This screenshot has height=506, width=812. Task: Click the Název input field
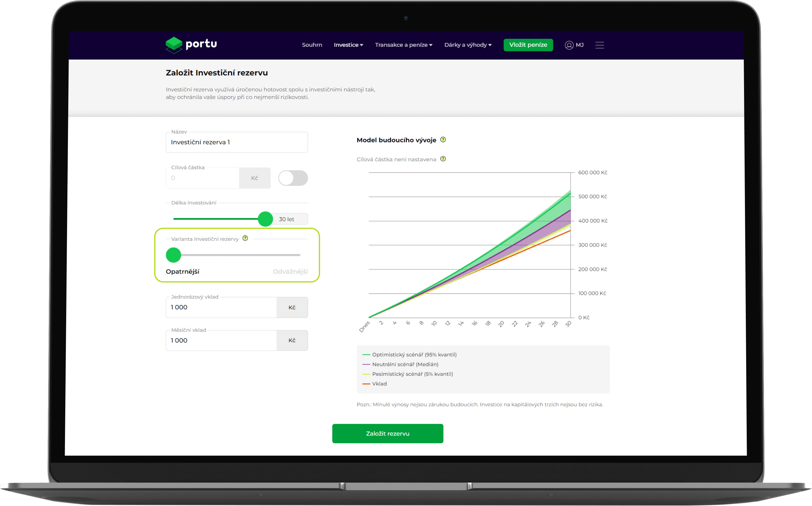coord(237,142)
